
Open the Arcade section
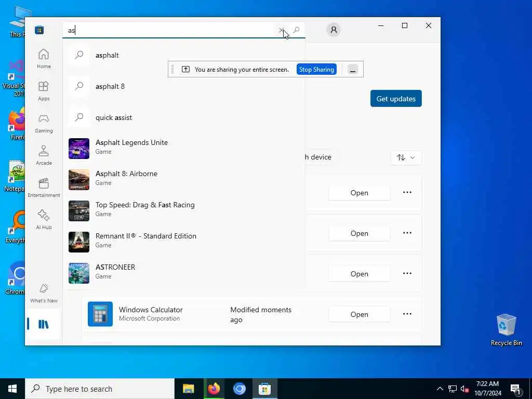coord(44,155)
